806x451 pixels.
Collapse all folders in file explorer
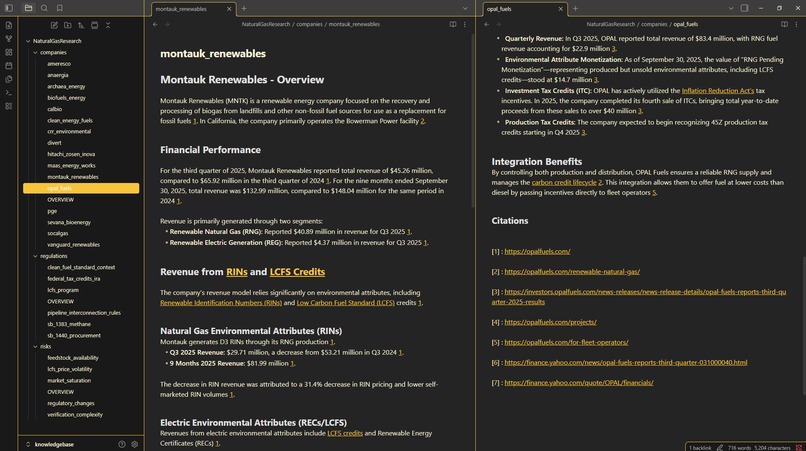pyautogui.click(x=108, y=25)
